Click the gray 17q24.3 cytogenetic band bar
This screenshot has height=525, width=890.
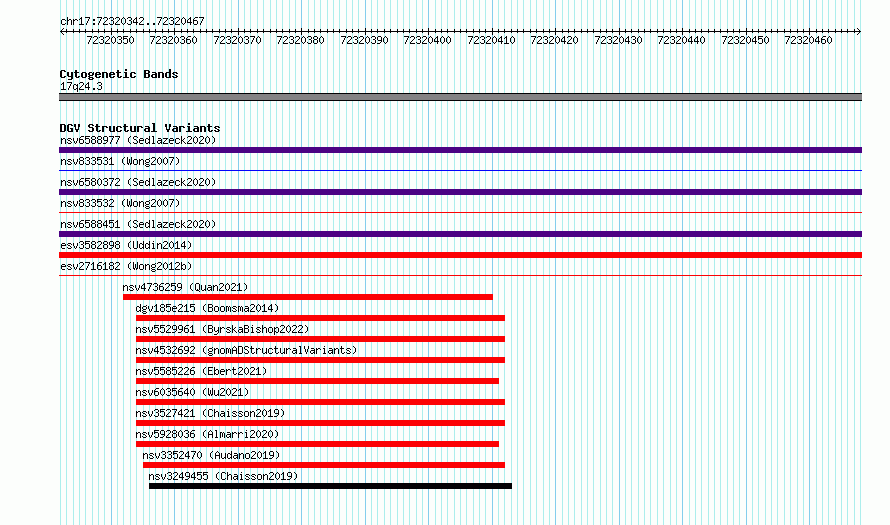click(x=460, y=97)
